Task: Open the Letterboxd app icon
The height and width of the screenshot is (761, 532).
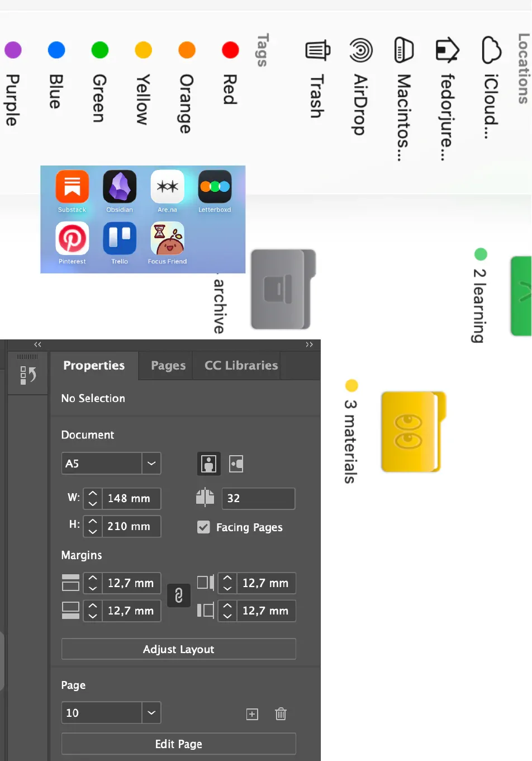Action: [215, 187]
